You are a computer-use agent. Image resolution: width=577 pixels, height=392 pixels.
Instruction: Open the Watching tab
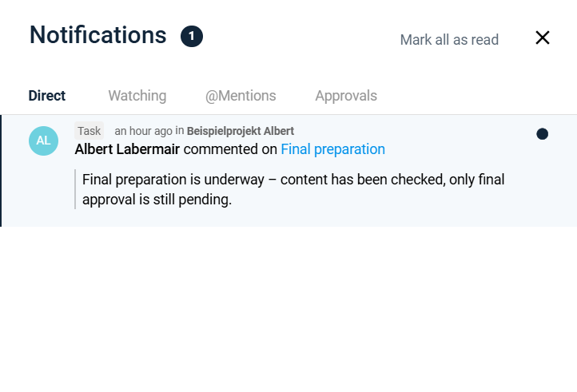click(137, 96)
